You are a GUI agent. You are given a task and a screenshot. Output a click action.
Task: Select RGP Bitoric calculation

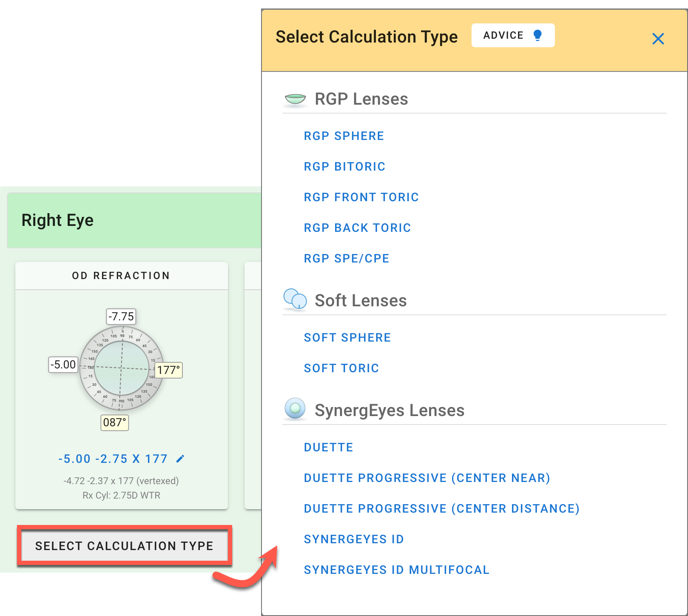pyautogui.click(x=344, y=167)
